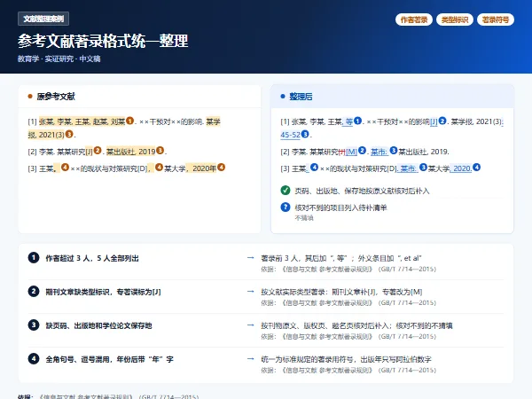Click fix text 出版年只写阿拉伯数字

point(396,359)
